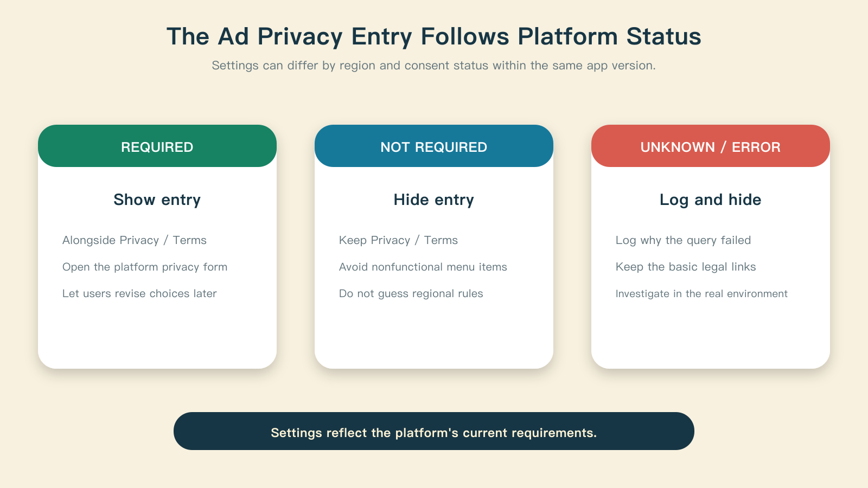Select 'Alongside Privacy / Terms' line
Screen dimensions: 868x488
(x=135, y=240)
